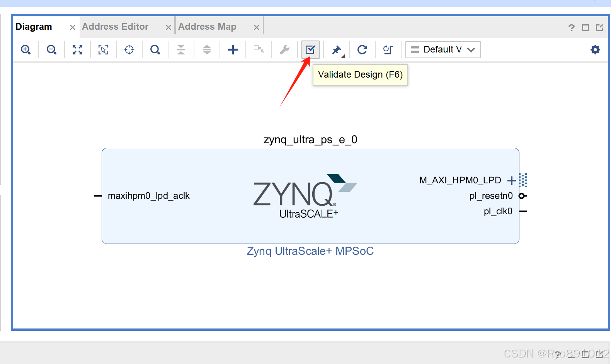Select the zynq_ultra_ps_e_0 block name

click(310, 140)
